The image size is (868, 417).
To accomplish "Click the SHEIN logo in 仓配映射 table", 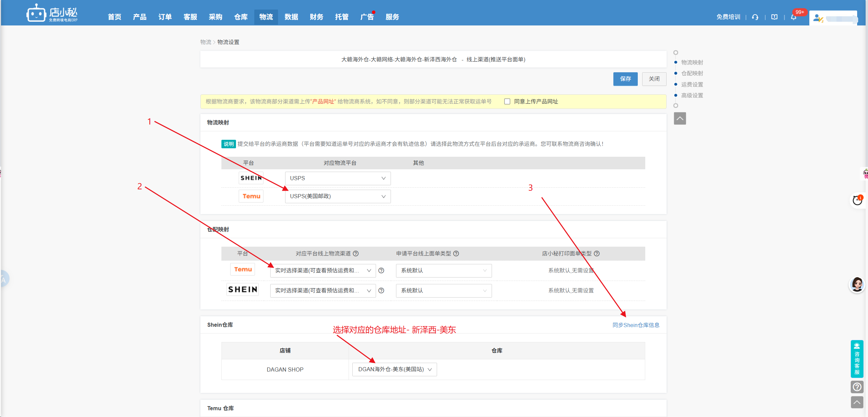I will 243,289.
